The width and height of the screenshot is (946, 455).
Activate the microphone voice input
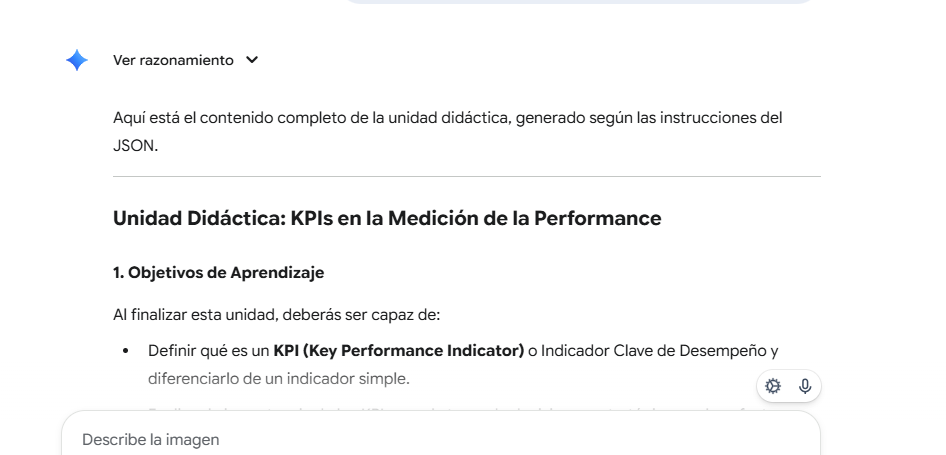(803, 386)
